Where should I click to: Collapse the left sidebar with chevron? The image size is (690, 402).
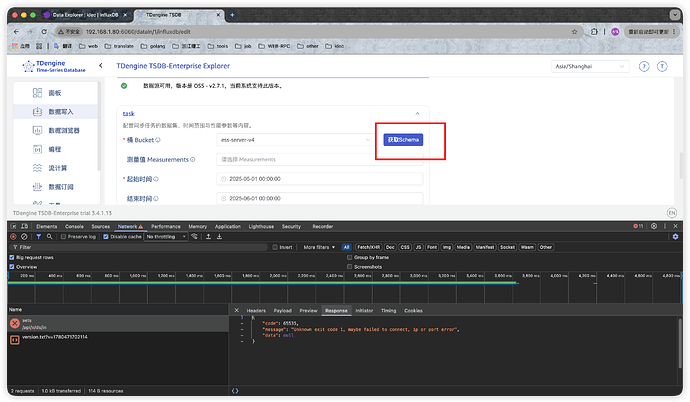click(x=101, y=66)
